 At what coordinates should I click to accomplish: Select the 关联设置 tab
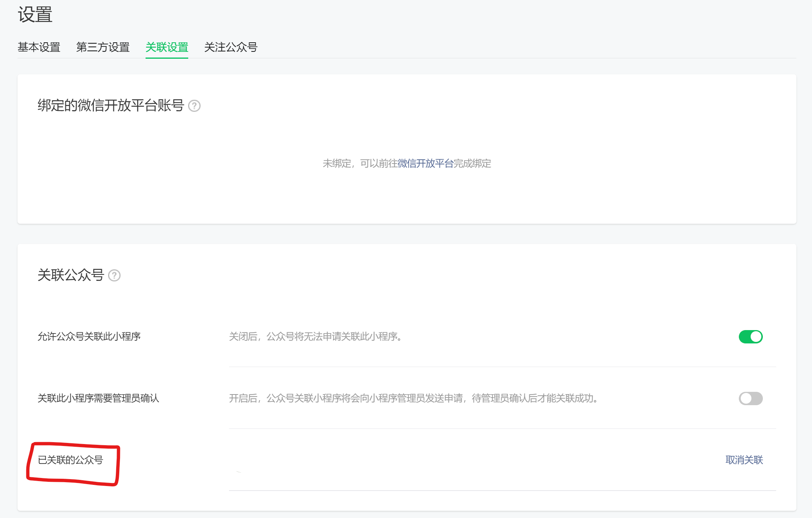click(167, 47)
